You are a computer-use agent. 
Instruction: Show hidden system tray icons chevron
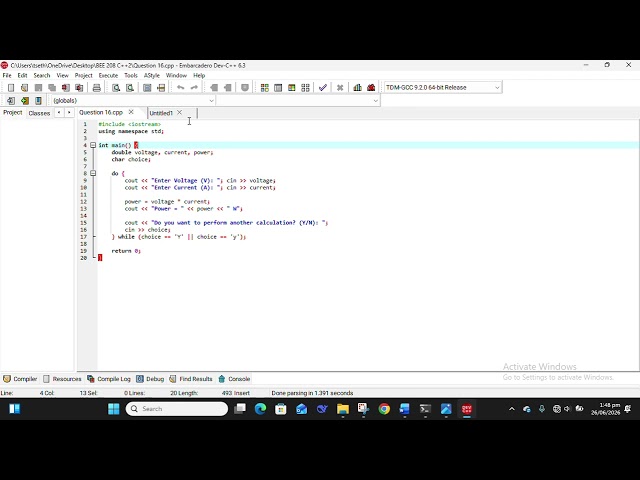(512, 409)
